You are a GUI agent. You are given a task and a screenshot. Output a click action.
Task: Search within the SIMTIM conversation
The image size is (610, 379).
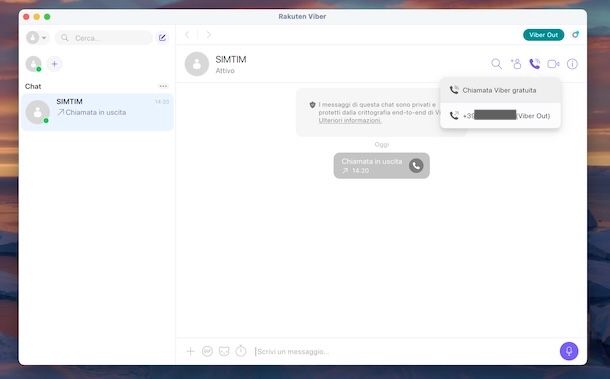(x=496, y=64)
